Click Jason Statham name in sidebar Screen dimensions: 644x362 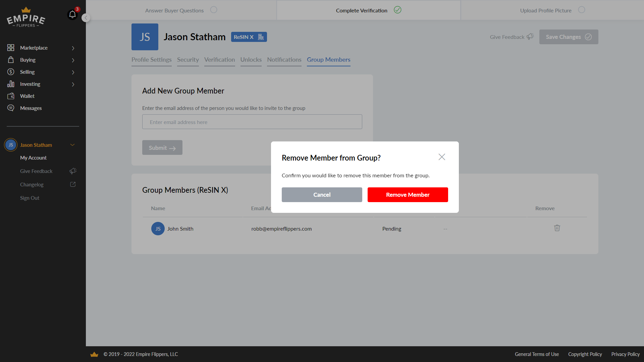coord(36,145)
